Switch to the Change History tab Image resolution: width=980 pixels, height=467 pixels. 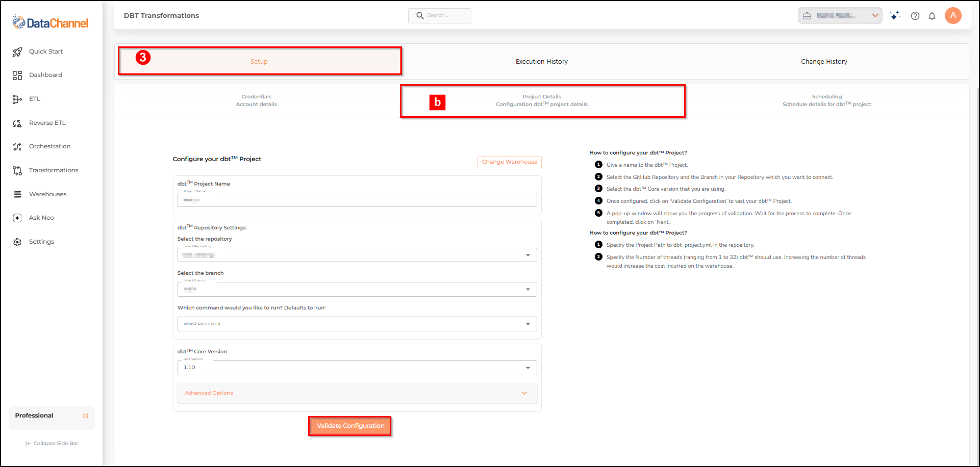[824, 62]
